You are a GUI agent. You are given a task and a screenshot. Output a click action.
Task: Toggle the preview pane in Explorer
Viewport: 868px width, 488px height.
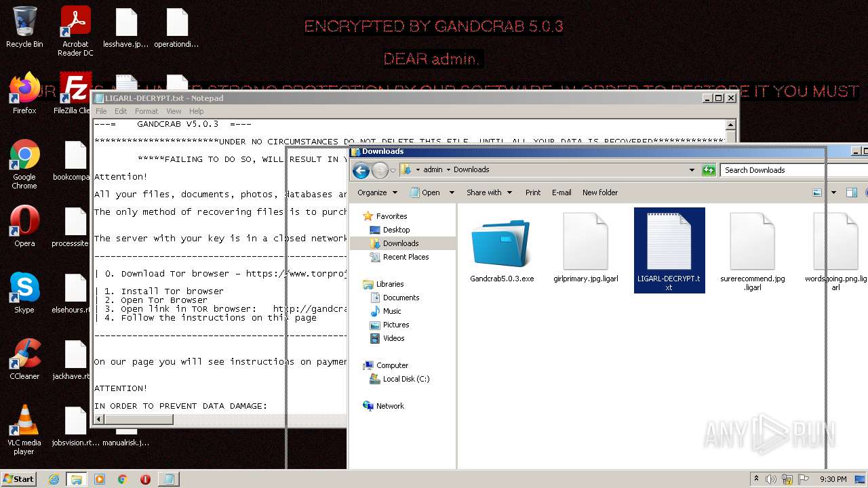tap(852, 192)
